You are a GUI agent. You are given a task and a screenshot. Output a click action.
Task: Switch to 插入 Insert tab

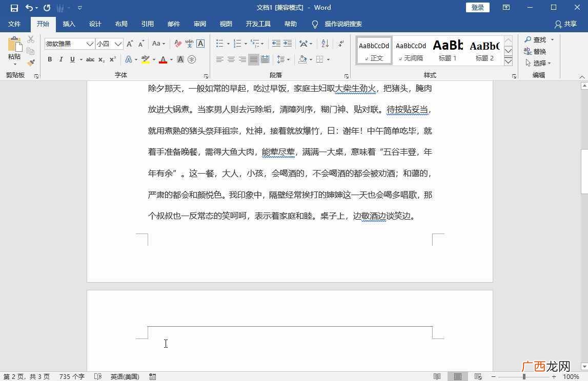click(69, 24)
